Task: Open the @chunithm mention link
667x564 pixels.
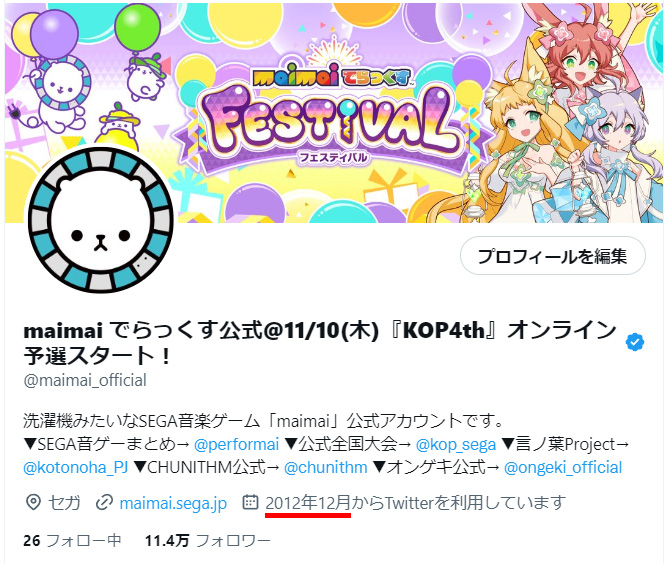Action: [325, 467]
